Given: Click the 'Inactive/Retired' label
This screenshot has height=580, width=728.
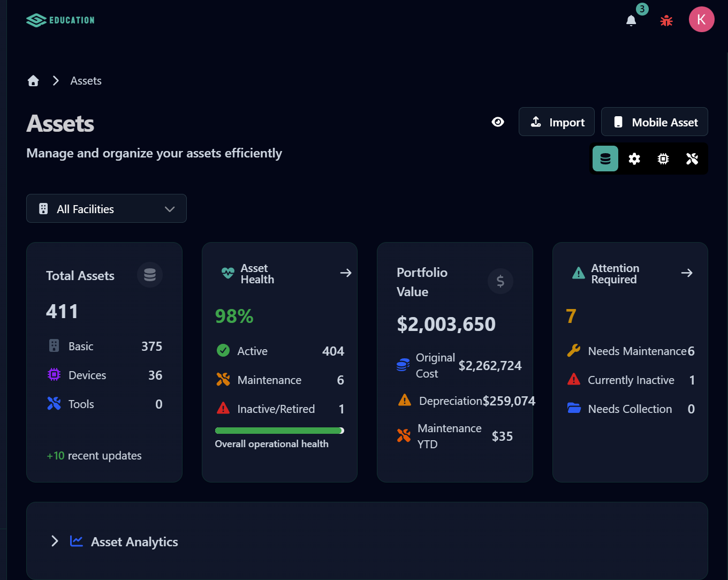Looking at the screenshot, I should click(276, 409).
